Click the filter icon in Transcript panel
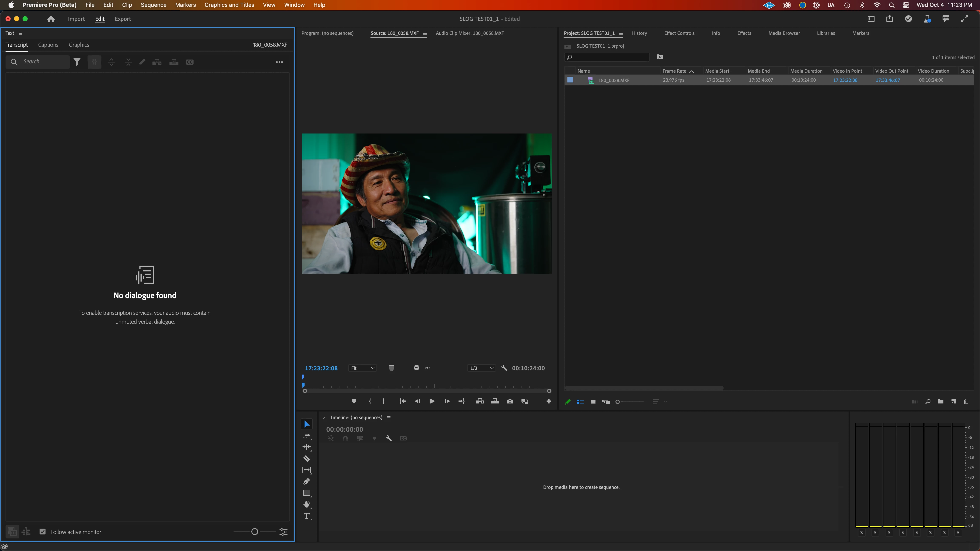980x551 pixels. point(77,62)
